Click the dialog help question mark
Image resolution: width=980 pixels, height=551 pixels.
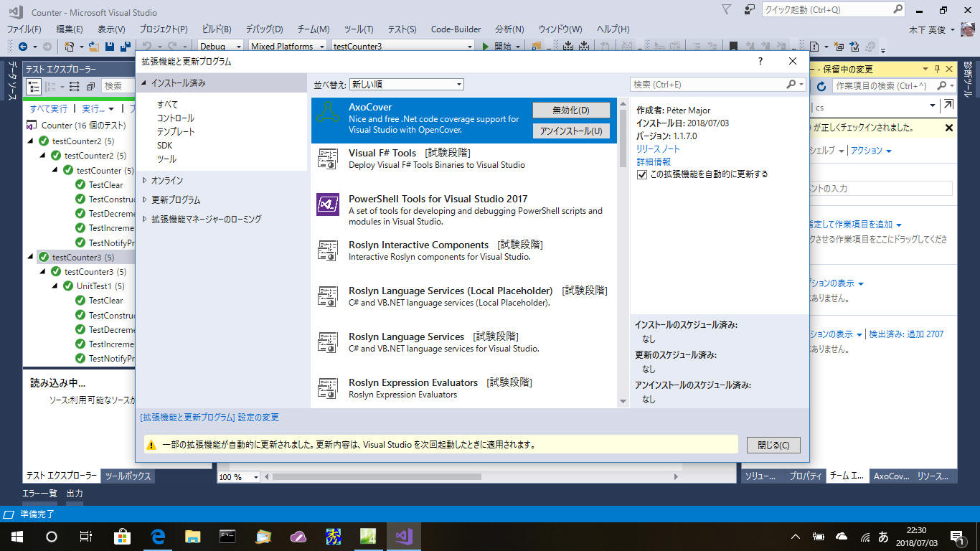tap(760, 62)
